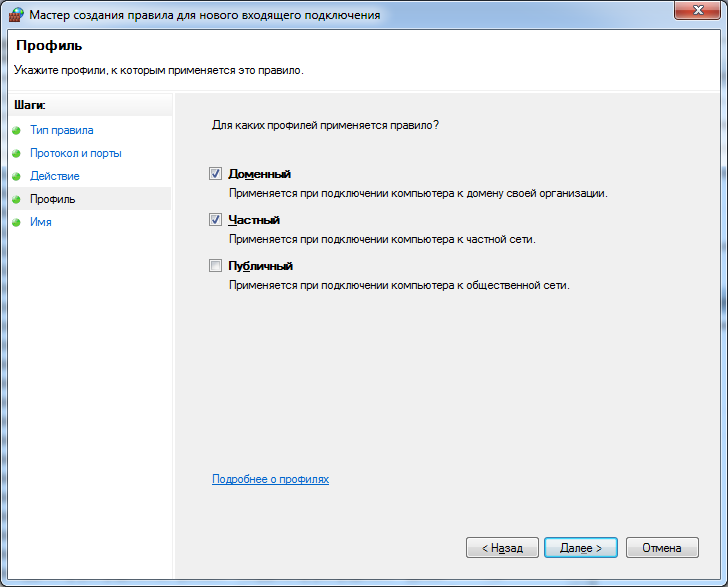Cancel the wizard with Отмена

(x=662, y=548)
